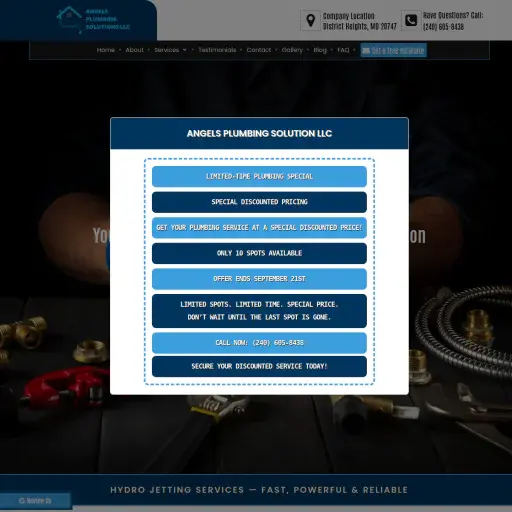
Task: Open the Contact menu link
Action: pyautogui.click(x=259, y=50)
